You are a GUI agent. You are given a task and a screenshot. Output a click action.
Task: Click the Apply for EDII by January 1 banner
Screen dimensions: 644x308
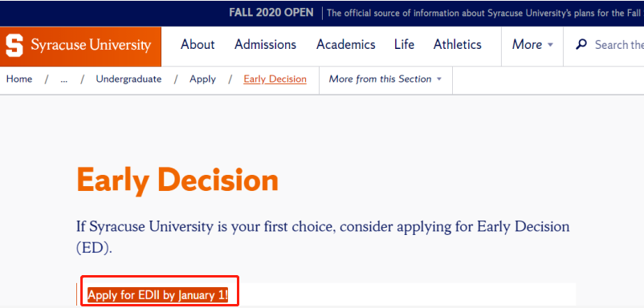pyautogui.click(x=157, y=295)
